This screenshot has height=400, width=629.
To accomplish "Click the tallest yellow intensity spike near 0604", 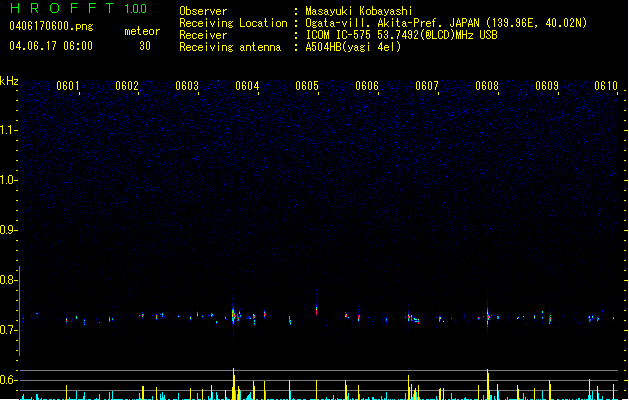I will click(x=233, y=384).
